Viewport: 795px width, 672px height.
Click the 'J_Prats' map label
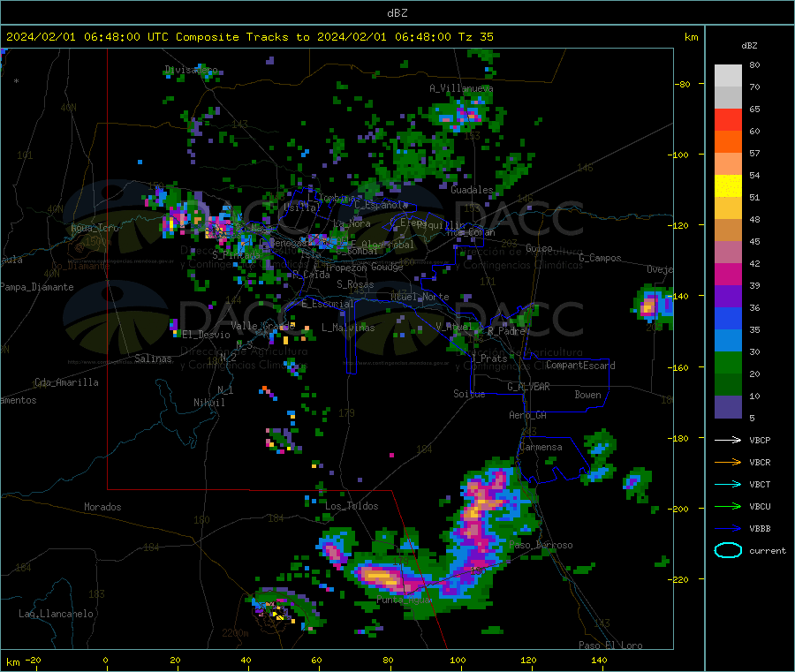point(488,359)
